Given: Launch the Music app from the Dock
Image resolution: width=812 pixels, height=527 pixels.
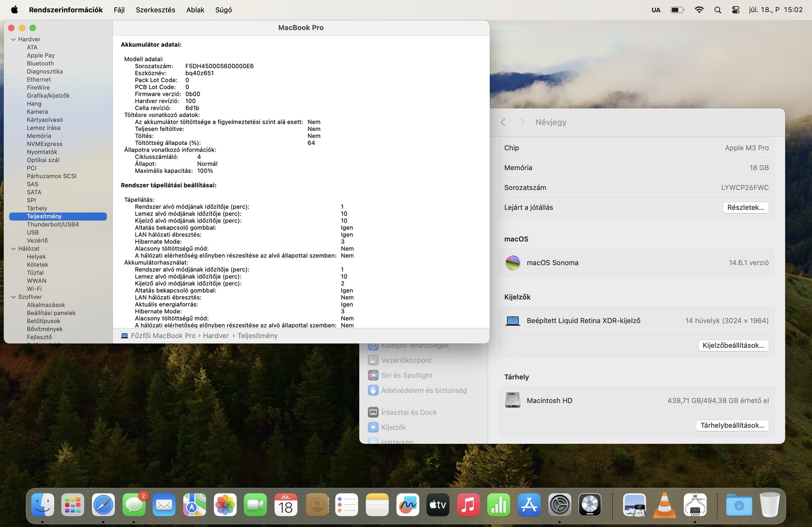Looking at the screenshot, I should 469,504.
